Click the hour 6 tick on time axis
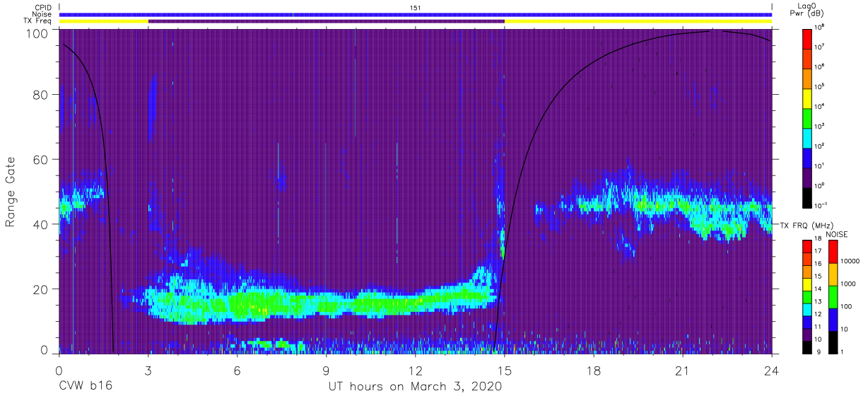Viewport: 868px width, 401px height. (x=237, y=370)
